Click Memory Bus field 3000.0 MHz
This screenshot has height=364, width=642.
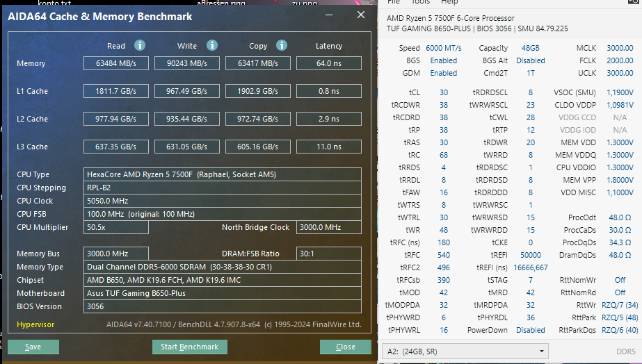pyautogui.click(x=116, y=254)
